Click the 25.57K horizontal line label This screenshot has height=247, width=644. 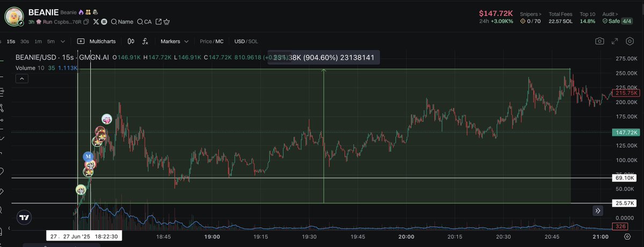(x=625, y=203)
